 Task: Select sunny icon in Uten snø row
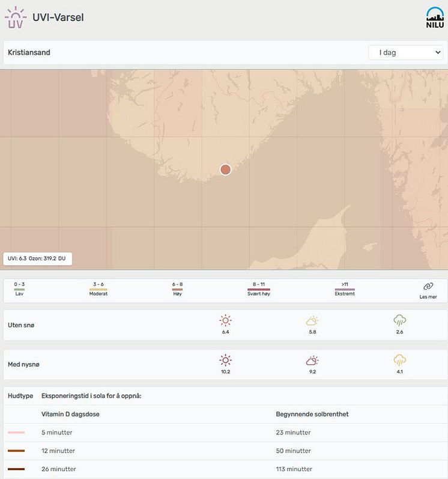[226, 320]
